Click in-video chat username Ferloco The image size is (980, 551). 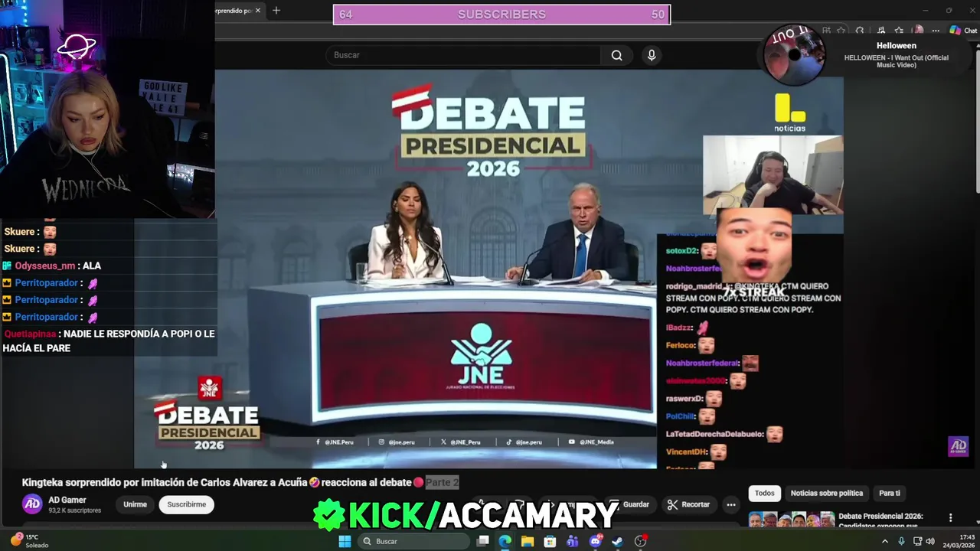pyautogui.click(x=679, y=345)
